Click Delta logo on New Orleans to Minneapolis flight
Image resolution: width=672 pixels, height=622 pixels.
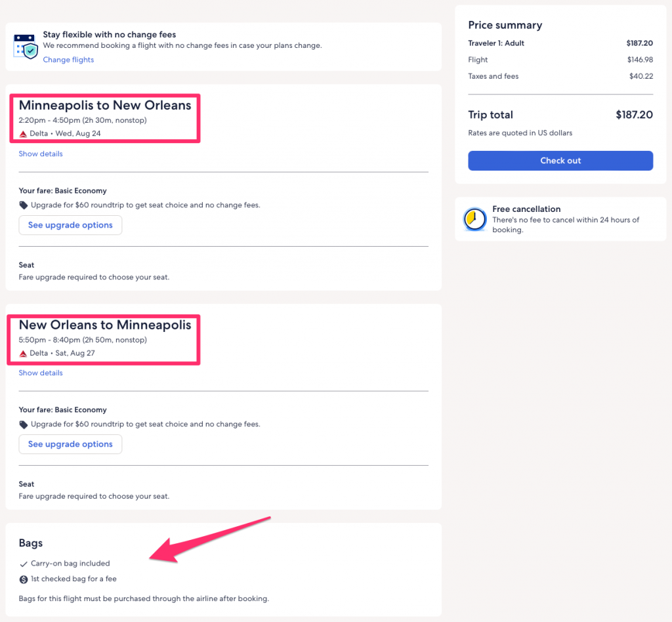tap(23, 354)
